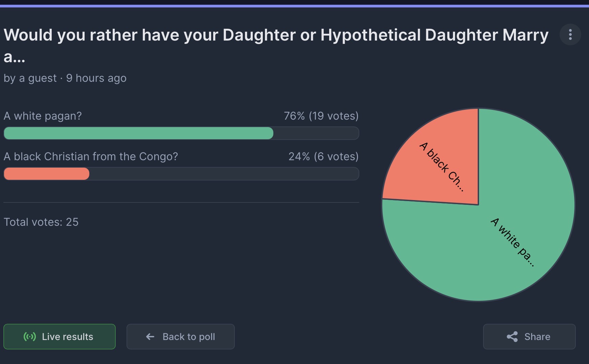This screenshot has width=589, height=364.
Task: Click the poll title heading
Action: point(276,45)
